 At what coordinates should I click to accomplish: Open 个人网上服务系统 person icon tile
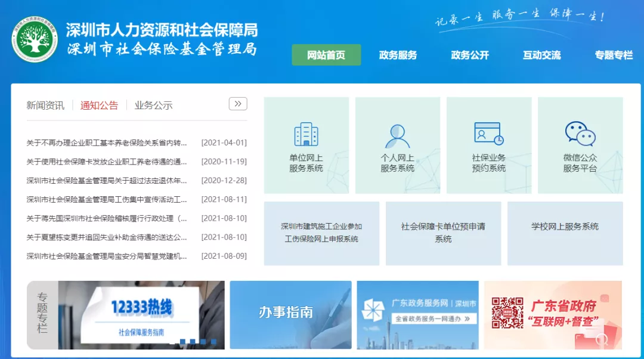398,146
